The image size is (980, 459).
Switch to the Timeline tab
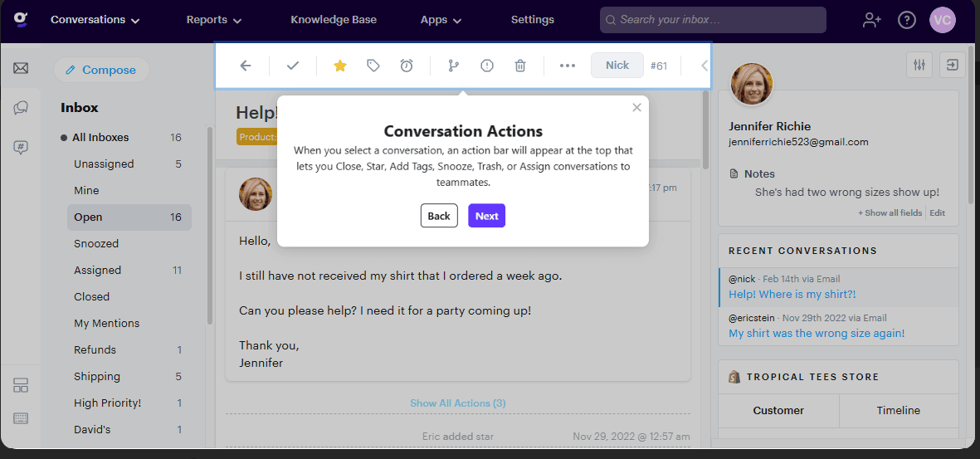click(x=899, y=411)
